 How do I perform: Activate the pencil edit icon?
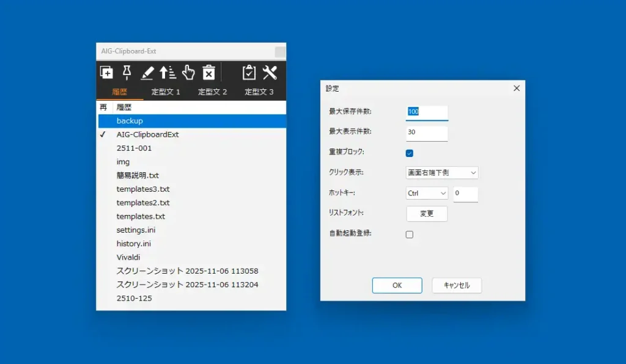[x=147, y=73]
